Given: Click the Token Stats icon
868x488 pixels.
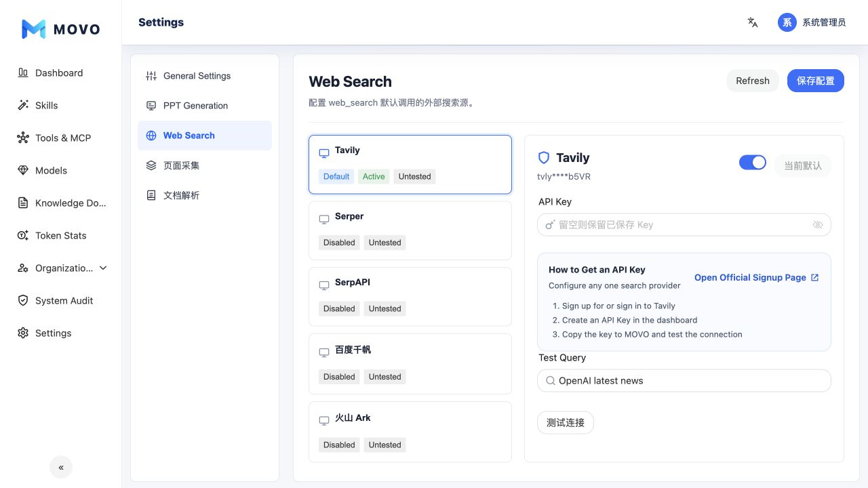Looking at the screenshot, I should pyautogui.click(x=23, y=235).
